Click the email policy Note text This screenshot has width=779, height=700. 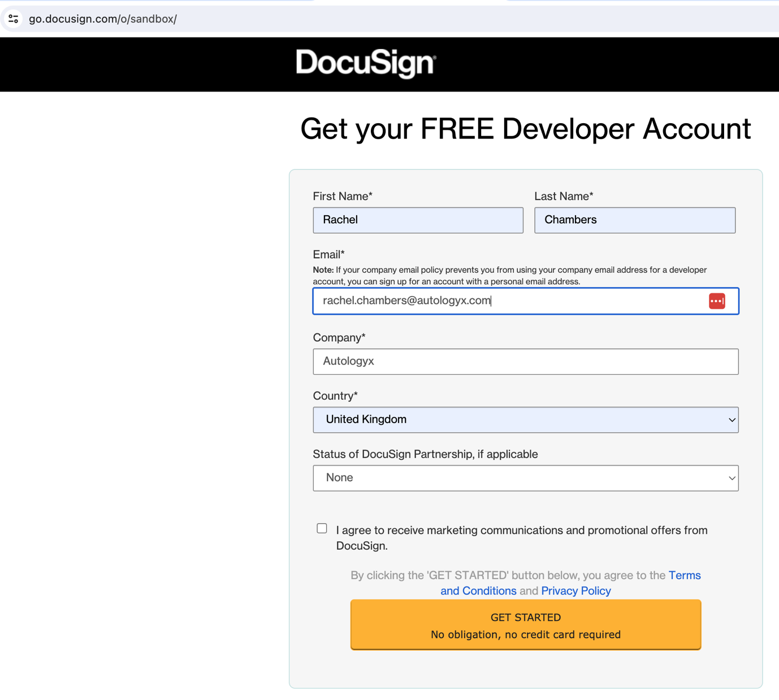[x=510, y=276]
